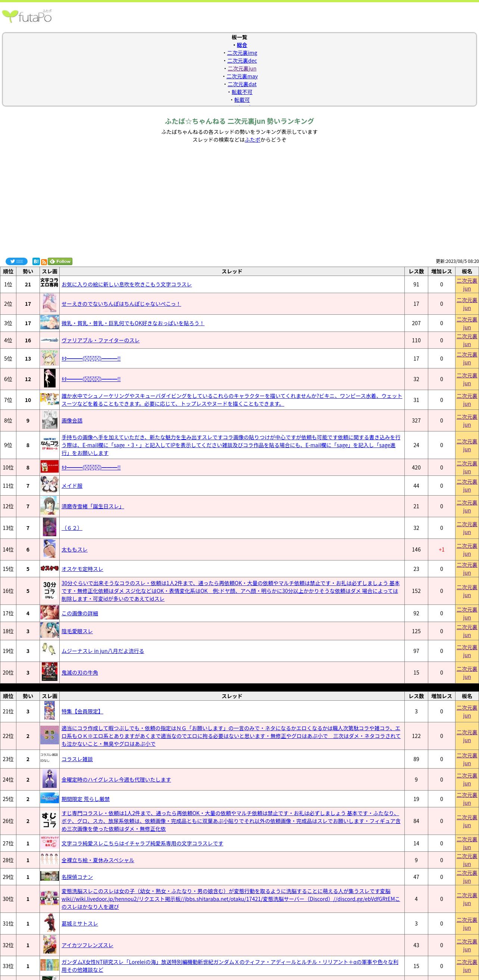Open the オスケモ定時スレ thread link
Screen dimensions: 479x980
click(x=82, y=569)
